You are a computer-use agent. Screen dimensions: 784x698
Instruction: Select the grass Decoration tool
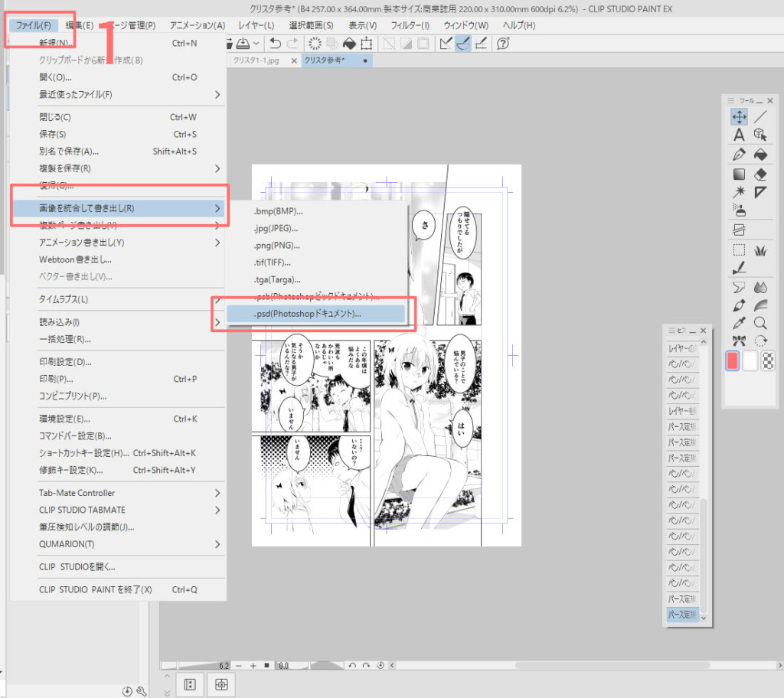pos(760,250)
